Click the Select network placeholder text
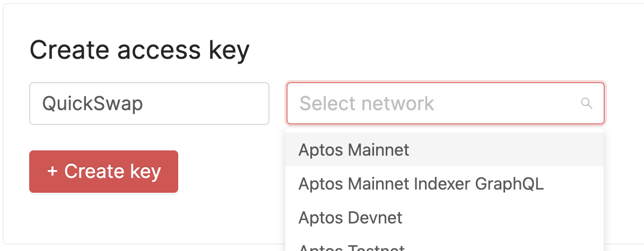This screenshot has height=251, width=644. coord(367,103)
